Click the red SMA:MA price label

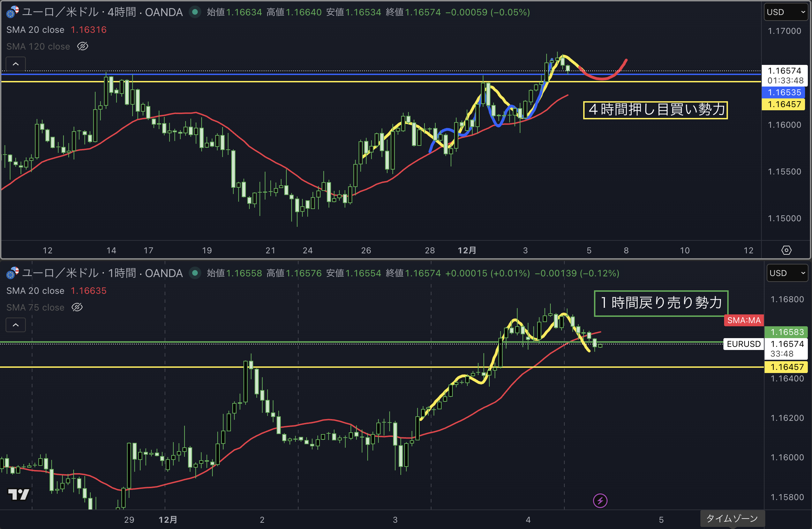coord(744,320)
